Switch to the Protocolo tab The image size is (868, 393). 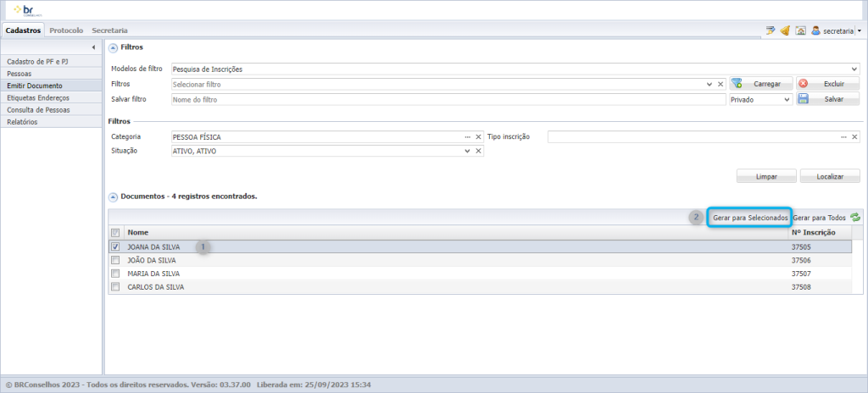pyautogui.click(x=66, y=31)
